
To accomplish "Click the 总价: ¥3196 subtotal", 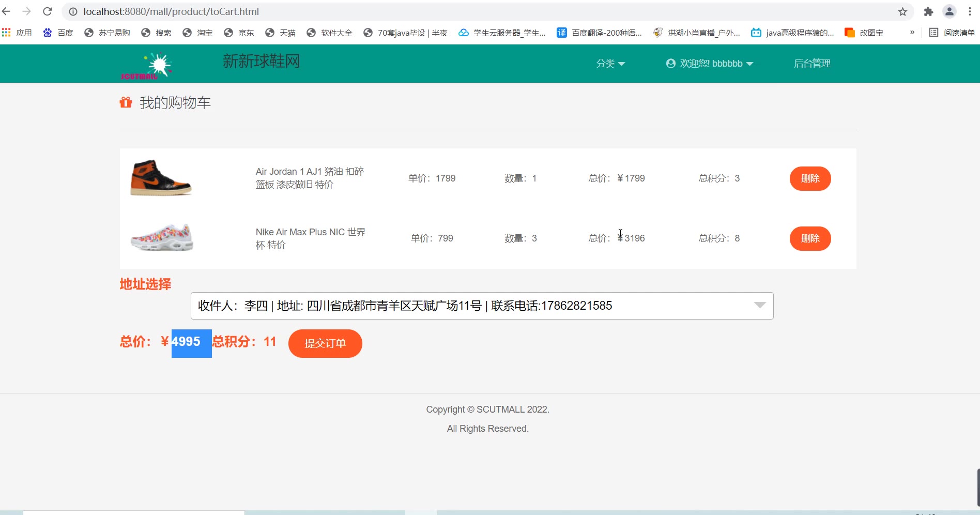I will [617, 238].
